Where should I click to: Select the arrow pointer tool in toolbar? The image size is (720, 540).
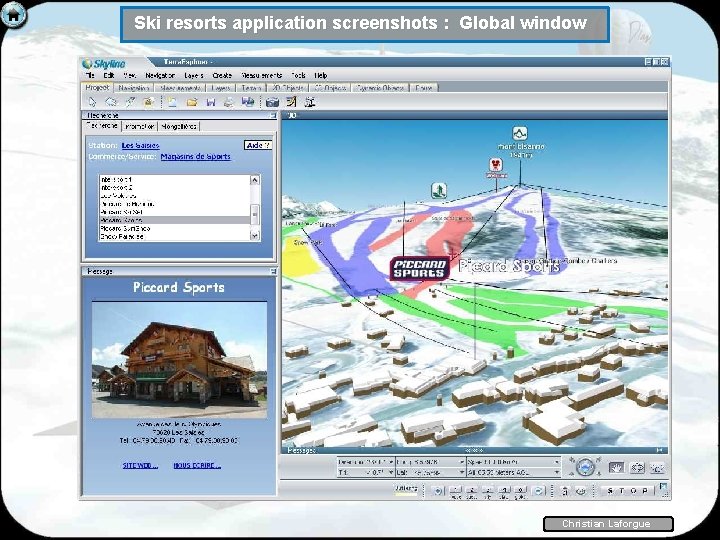[x=92, y=102]
